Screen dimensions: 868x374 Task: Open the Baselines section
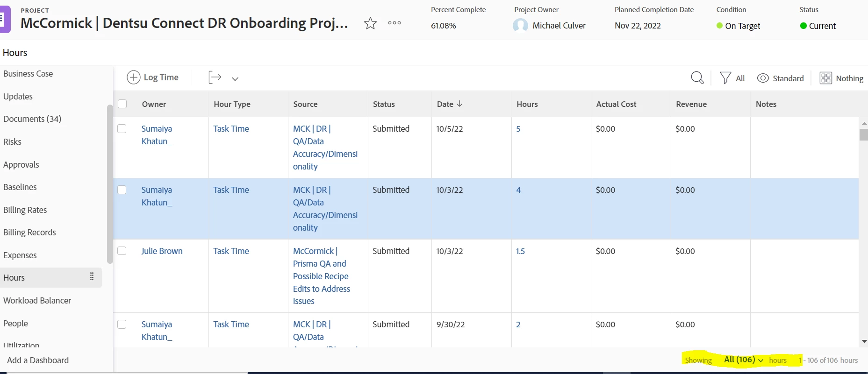coord(20,187)
